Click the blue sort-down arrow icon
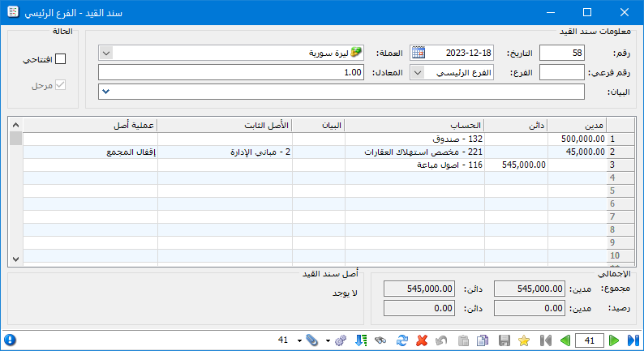 361,340
